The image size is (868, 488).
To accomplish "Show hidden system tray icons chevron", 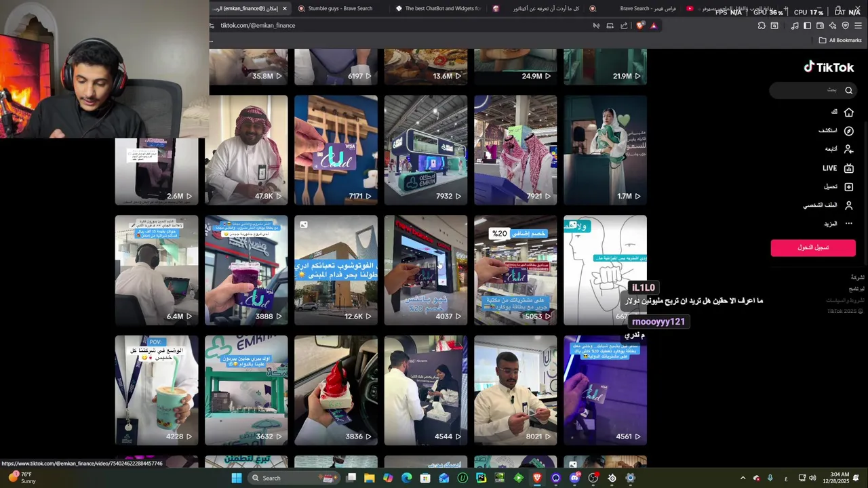I will (743, 478).
